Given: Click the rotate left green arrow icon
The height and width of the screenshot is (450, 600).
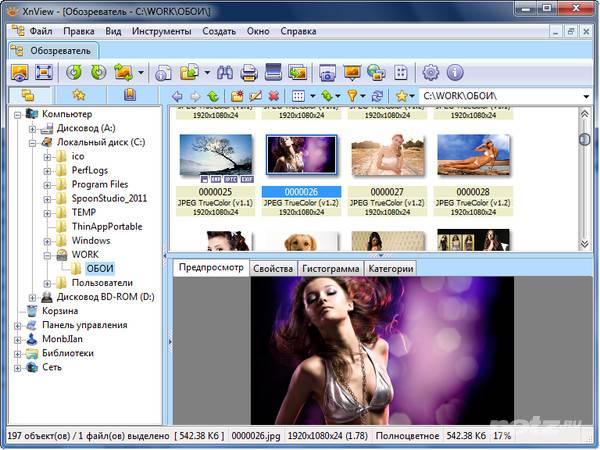Looking at the screenshot, I should click(74, 72).
